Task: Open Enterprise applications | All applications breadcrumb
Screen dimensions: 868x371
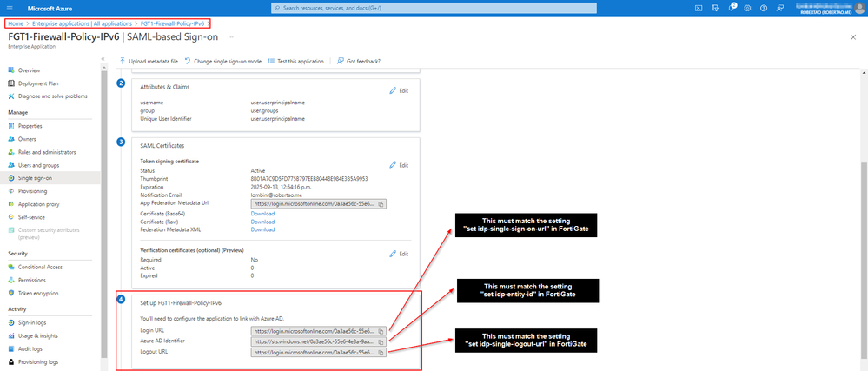Action: [82, 23]
